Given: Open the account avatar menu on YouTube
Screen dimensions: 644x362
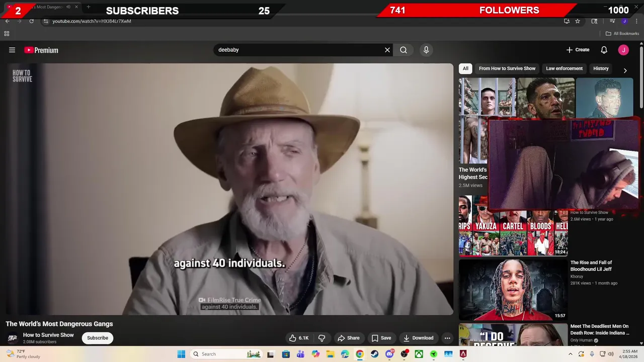Looking at the screenshot, I should tap(623, 50).
